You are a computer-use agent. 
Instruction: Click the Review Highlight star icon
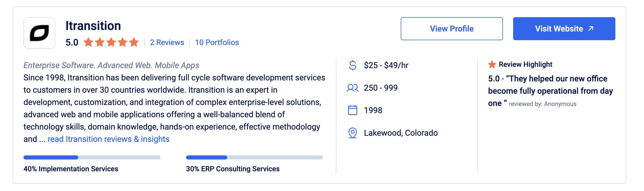492,65
